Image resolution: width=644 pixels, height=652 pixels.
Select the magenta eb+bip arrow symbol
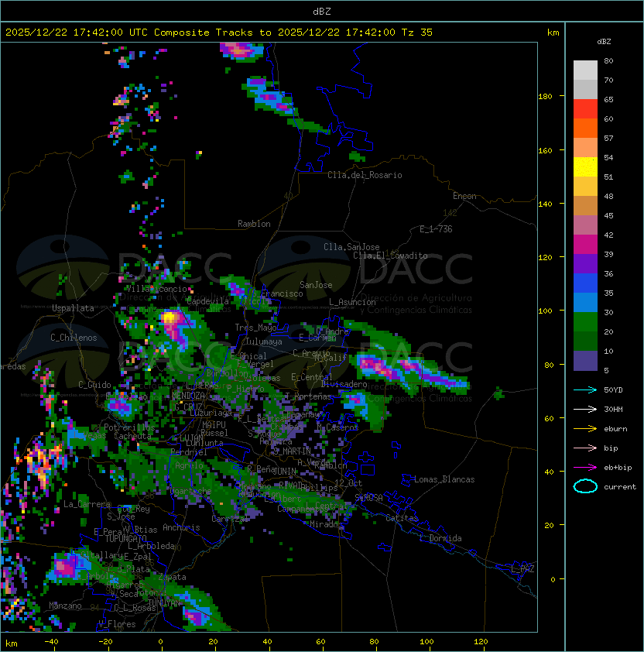tap(585, 468)
